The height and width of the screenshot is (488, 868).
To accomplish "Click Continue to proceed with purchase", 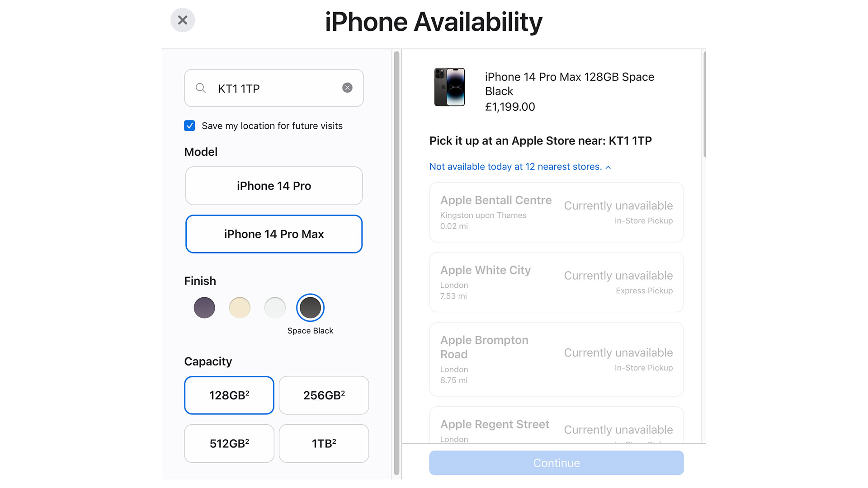I will (556, 462).
